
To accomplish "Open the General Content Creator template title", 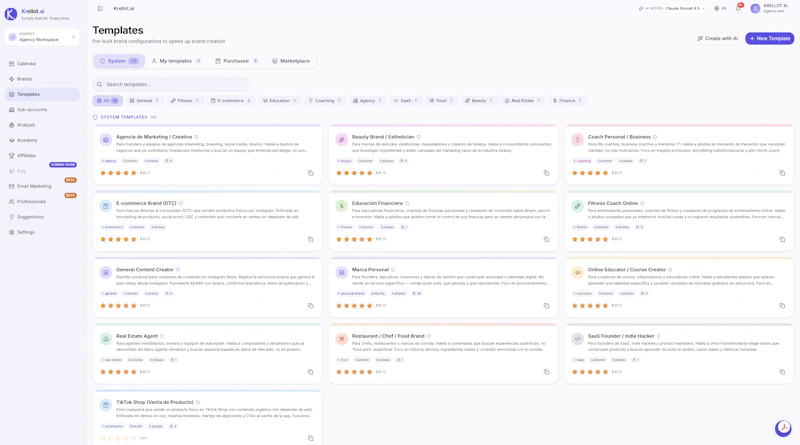I will 145,270.
